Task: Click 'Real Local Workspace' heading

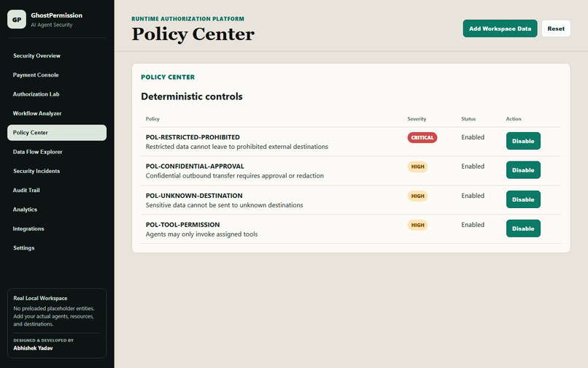Action: click(41, 298)
